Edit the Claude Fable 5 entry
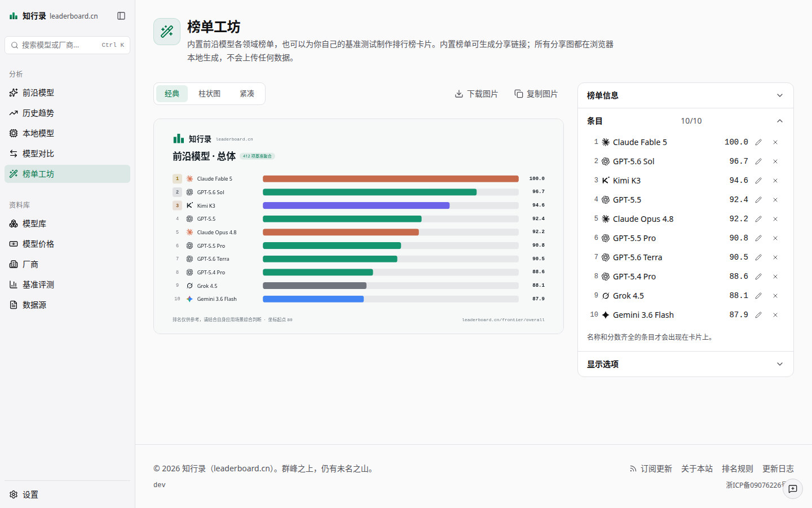Image resolution: width=812 pixels, height=508 pixels. pyautogui.click(x=758, y=142)
